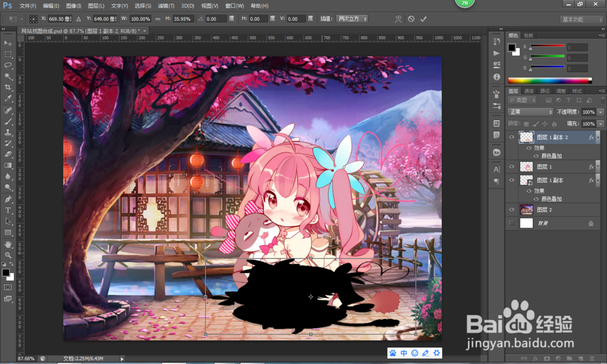Open the Paragraph panel icon

(497, 181)
